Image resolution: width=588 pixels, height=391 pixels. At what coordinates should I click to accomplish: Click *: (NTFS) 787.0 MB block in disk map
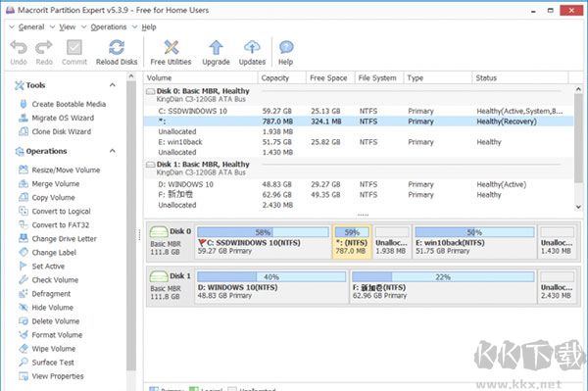coord(352,242)
